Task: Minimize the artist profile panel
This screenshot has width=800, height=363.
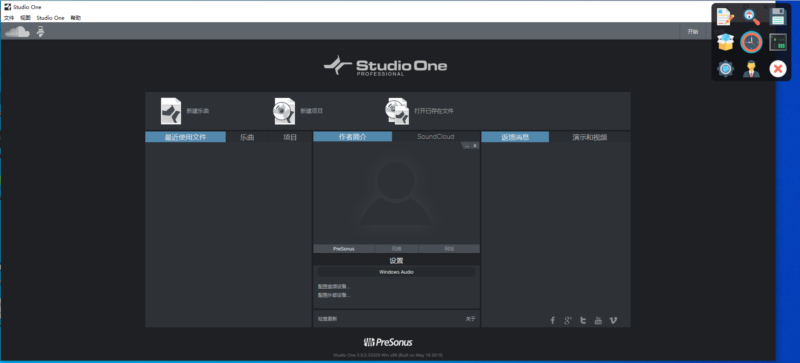Action: click(x=467, y=146)
